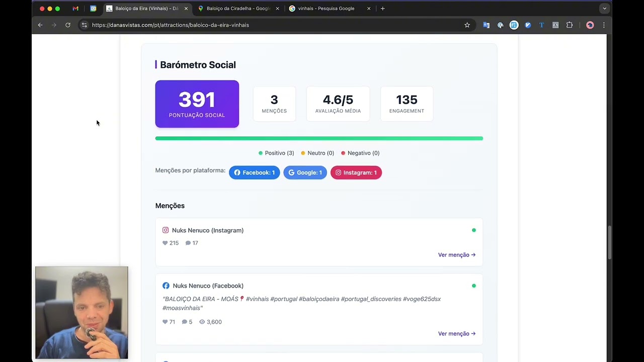Click the 215 likes heart icon
Screen dimensions: 644x362
[x=165, y=243]
